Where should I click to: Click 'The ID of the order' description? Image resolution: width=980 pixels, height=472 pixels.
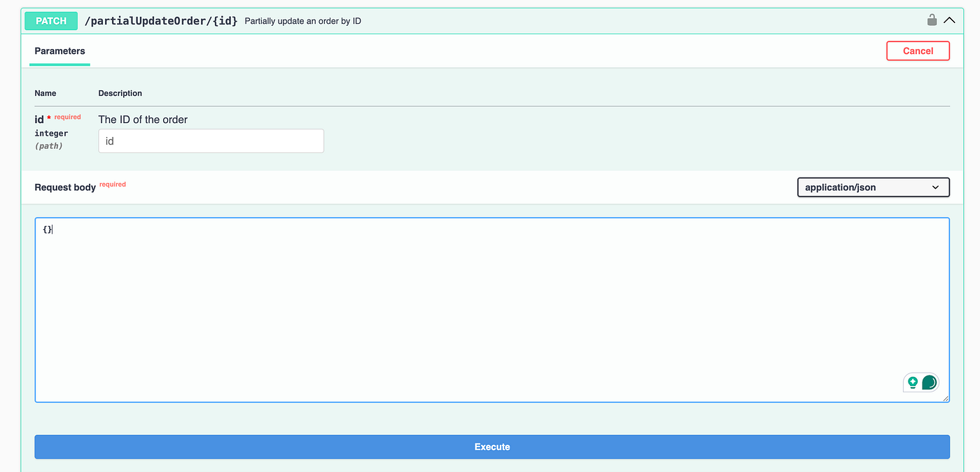pyautogui.click(x=143, y=120)
